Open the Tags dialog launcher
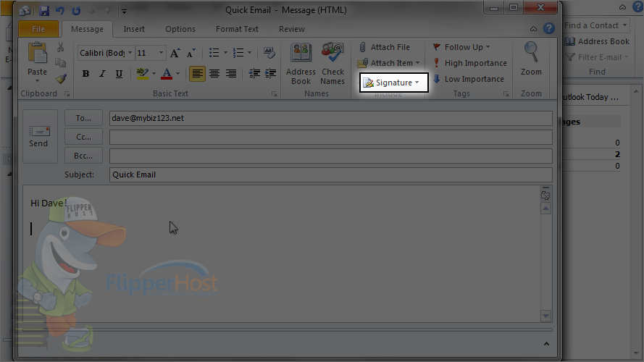The height and width of the screenshot is (362, 644). pyautogui.click(x=506, y=94)
